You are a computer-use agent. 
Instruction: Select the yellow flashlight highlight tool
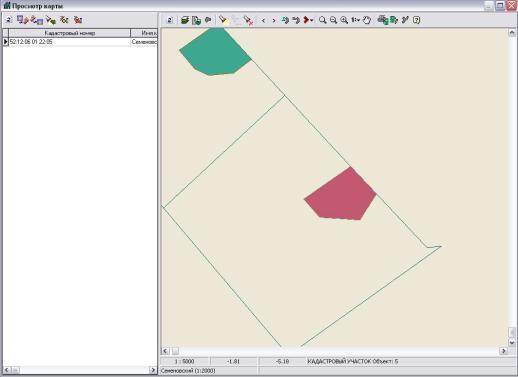[x=223, y=20]
